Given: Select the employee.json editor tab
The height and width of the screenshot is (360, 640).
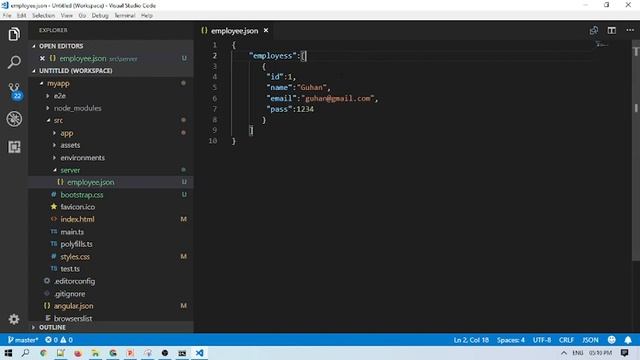Looking at the screenshot, I should coord(234,31).
